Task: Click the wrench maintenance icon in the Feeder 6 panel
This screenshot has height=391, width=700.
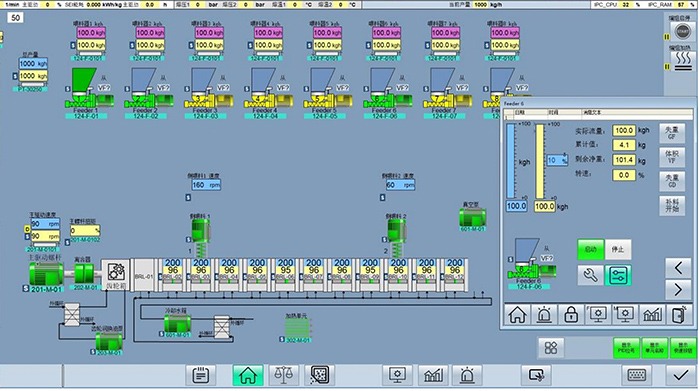Action: pos(590,275)
